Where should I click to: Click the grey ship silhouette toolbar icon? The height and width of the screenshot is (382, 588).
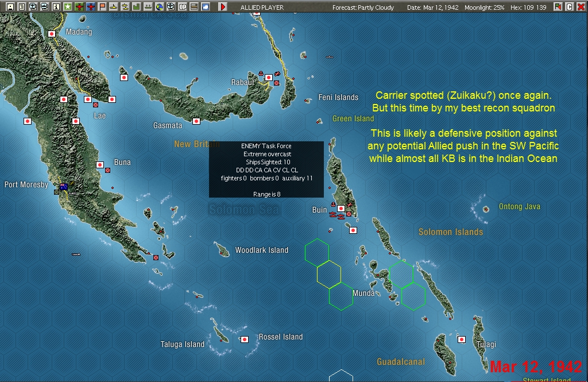click(x=148, y=7)
